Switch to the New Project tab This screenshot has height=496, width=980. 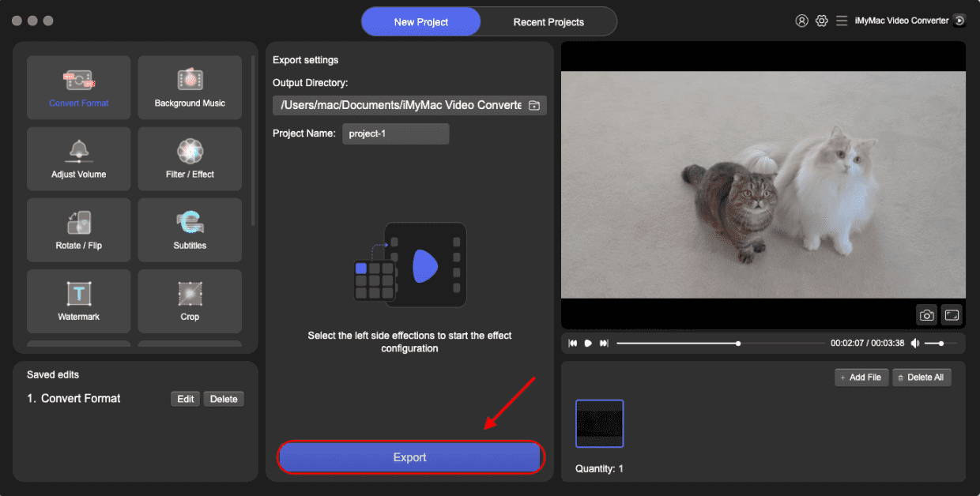click(x=420, y=22)
